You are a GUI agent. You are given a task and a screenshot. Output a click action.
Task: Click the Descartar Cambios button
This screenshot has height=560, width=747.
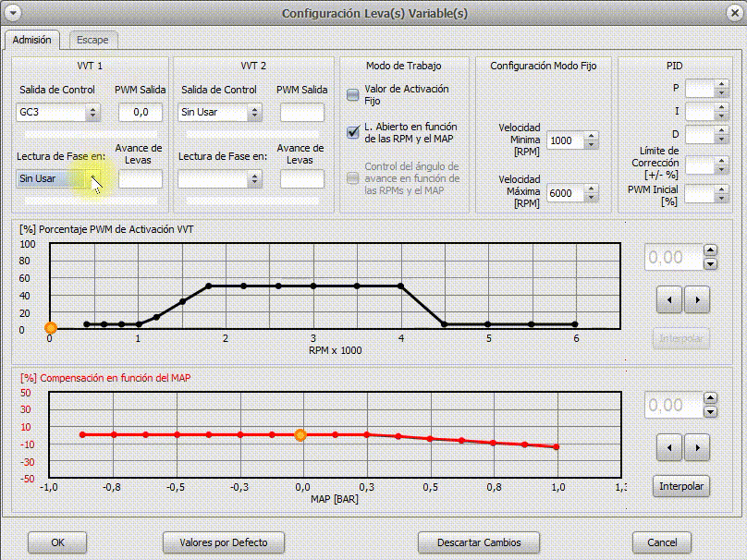coord(479,542)
